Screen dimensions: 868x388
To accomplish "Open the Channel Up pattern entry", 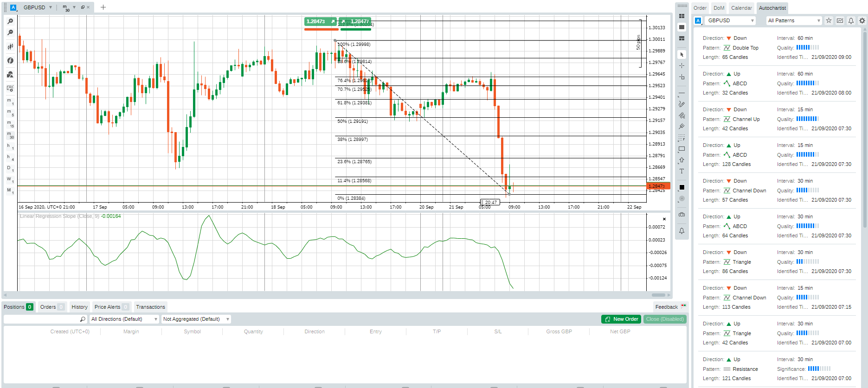I will 777,119.
